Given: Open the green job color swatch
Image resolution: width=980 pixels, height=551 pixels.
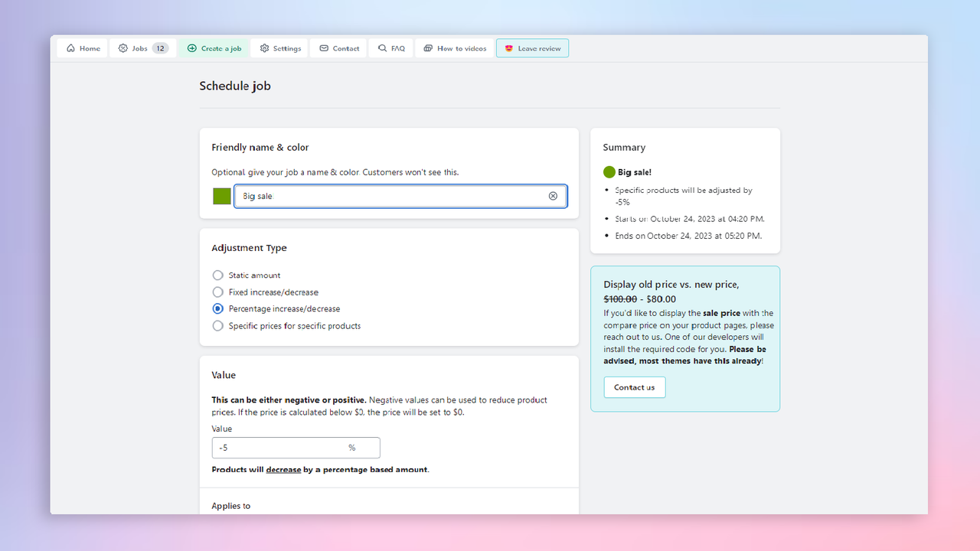Looking at the screenshot, I should (222, 196).
